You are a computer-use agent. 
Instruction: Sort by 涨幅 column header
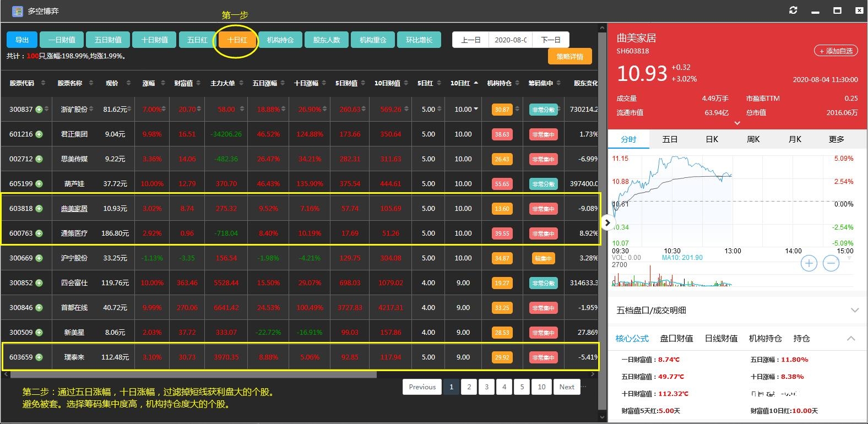(153, 83)
